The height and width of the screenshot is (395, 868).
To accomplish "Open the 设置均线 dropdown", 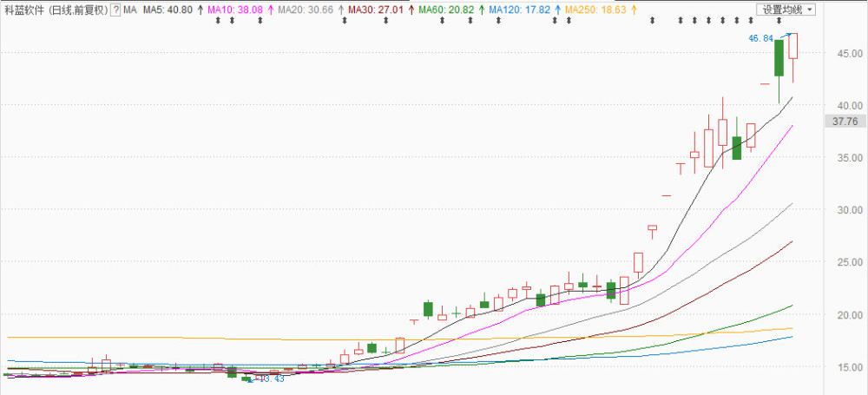I will [x=786, y=10].
